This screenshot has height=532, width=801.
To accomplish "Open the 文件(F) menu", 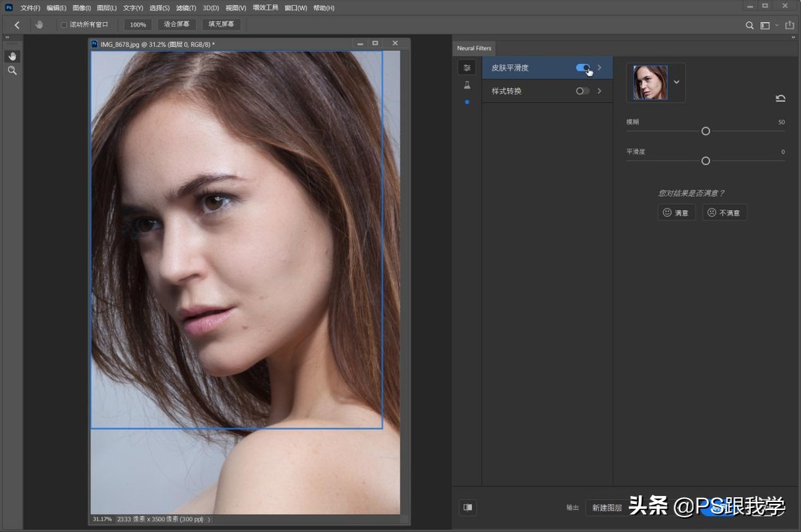I will coord(30,8).
